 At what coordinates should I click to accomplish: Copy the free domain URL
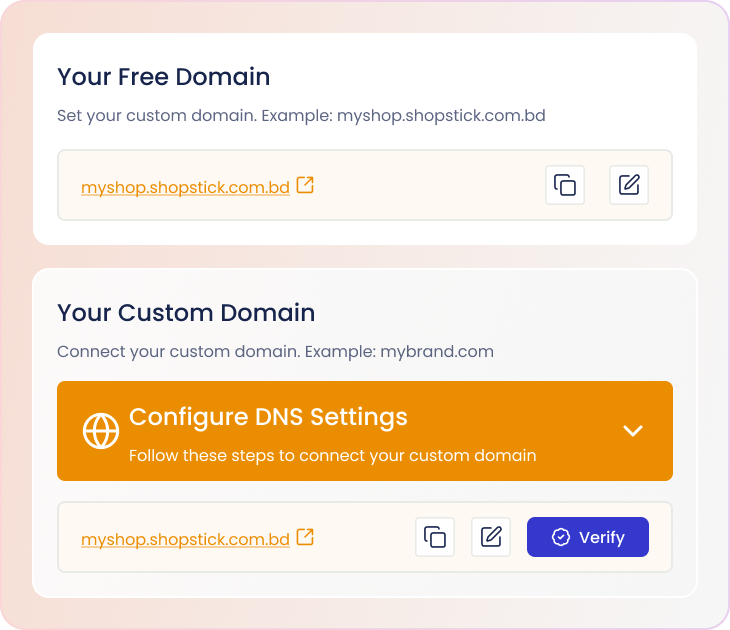pos(565,185)
